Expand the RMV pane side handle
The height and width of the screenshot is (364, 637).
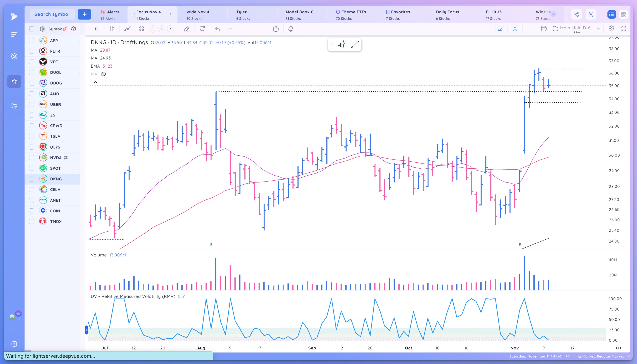(x=87, y=330)
